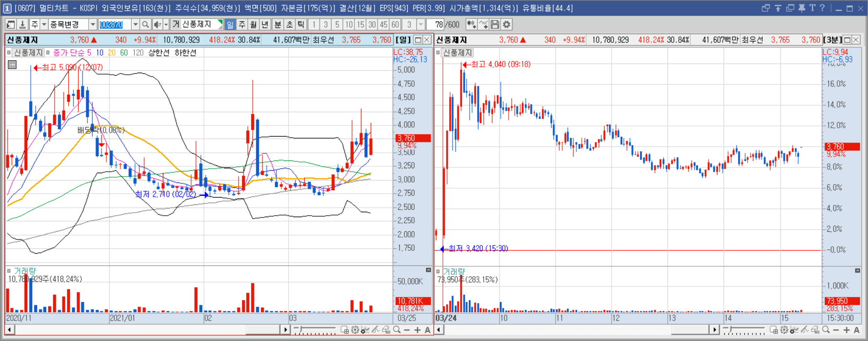
Task: Click the duplicate window icon in title bar
Action: pos(790,8)
